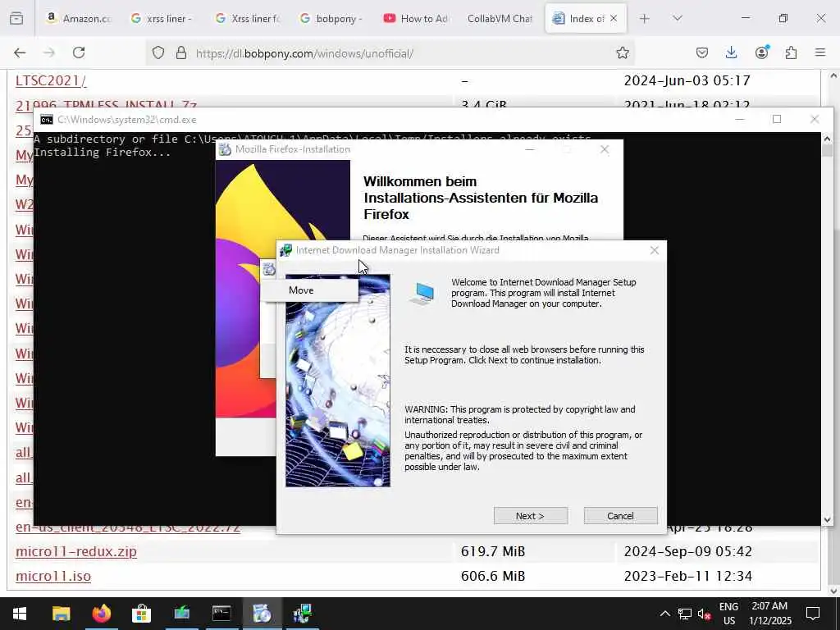This screenshot has height=630, width=840.
Task: Close the IDM Installation Wizard window
Action: [654, 250]
